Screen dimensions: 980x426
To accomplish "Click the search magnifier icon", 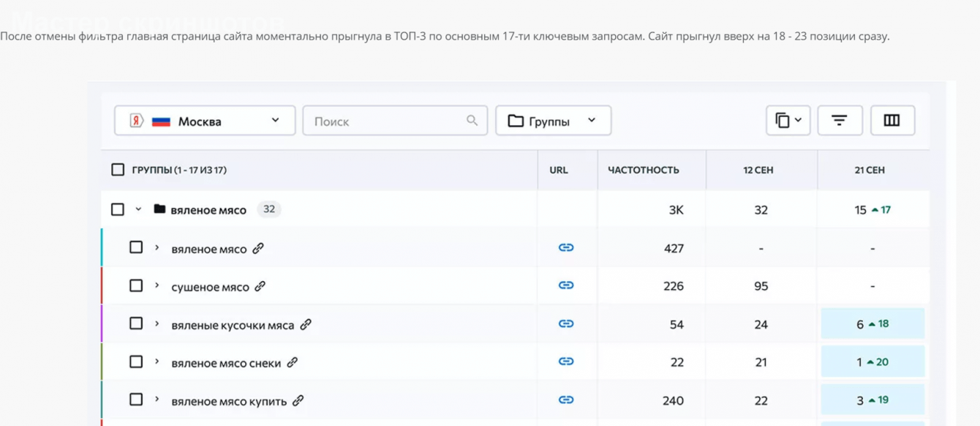I will coord(472,121).
